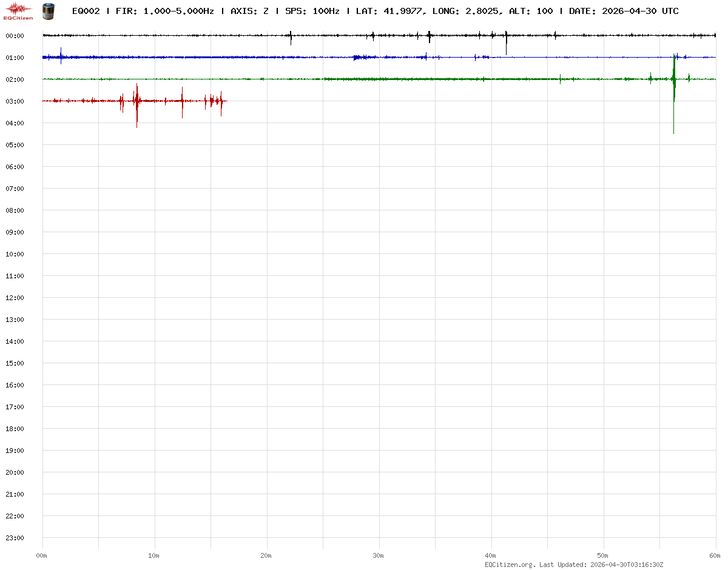Screen dimensions: 728x570
Task: Click the 00:00 hour label
Action: point(15,36)
